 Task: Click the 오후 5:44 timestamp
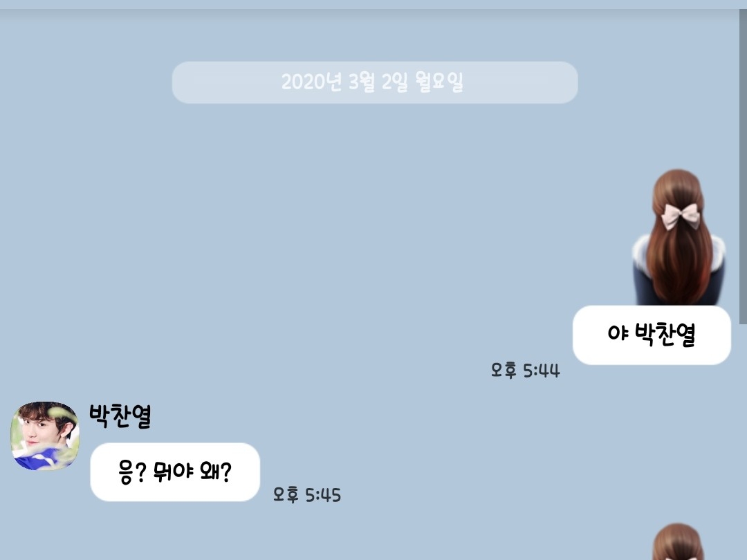(525, 371)
